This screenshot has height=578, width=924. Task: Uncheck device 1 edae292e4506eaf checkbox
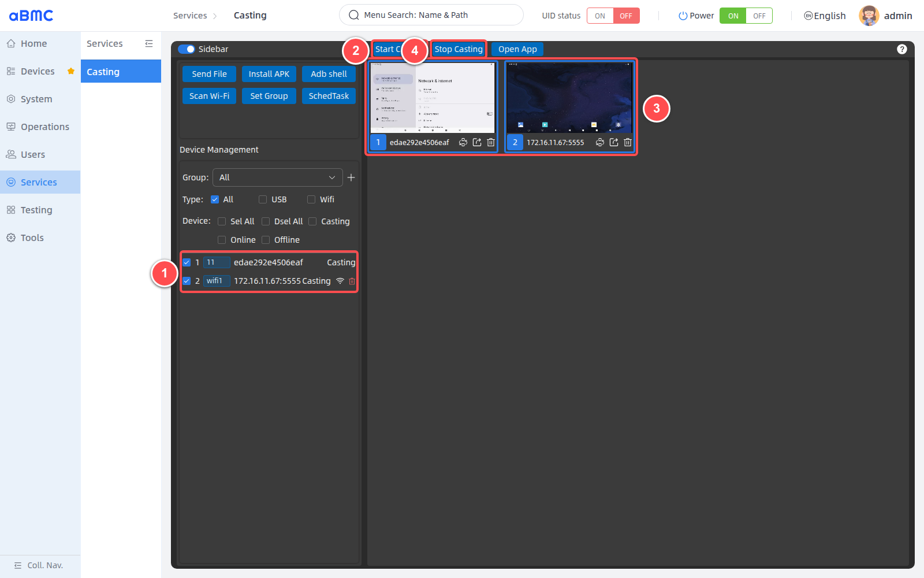tap(187, 262)
